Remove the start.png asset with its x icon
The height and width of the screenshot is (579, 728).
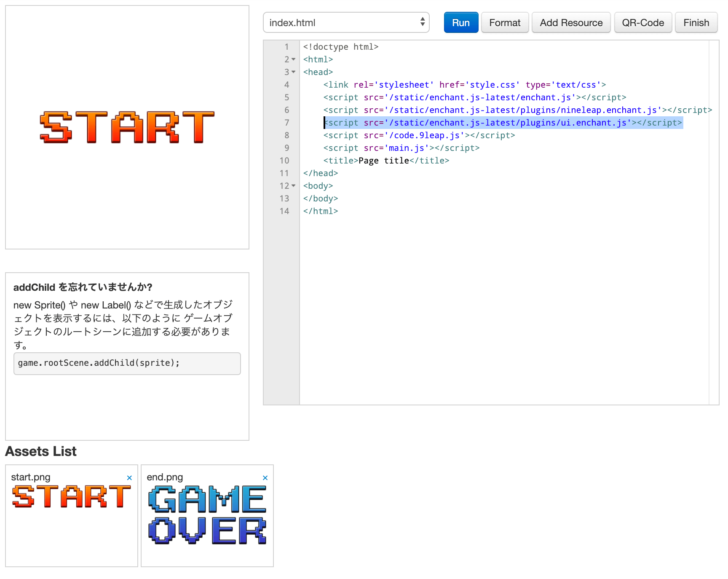(x=129, y=478)
